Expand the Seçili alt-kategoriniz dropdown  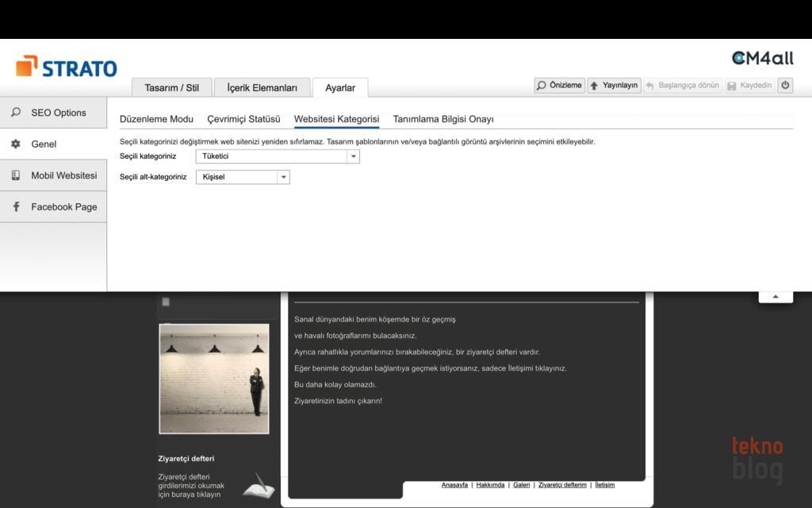point(283,177)
